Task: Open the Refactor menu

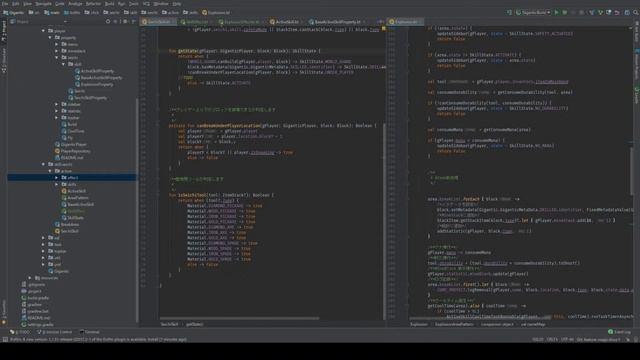Action: point(93,4)
